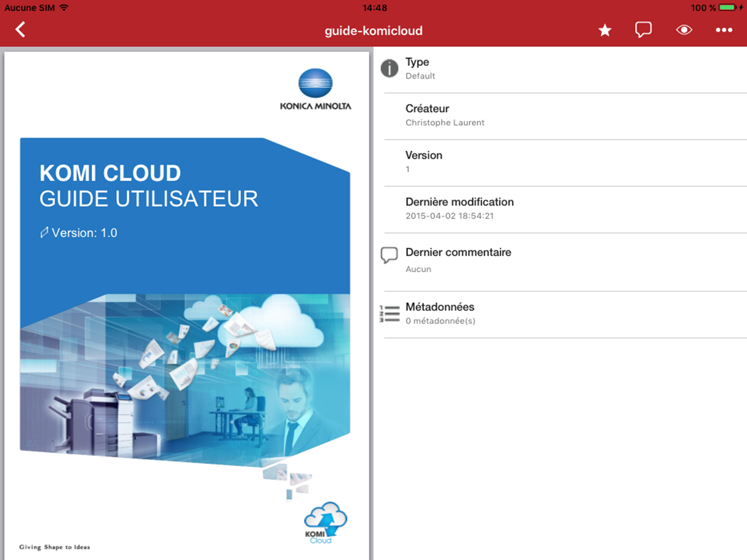Tap the eye preview icon
Viewport: 747px width, 560px height.
684,30
